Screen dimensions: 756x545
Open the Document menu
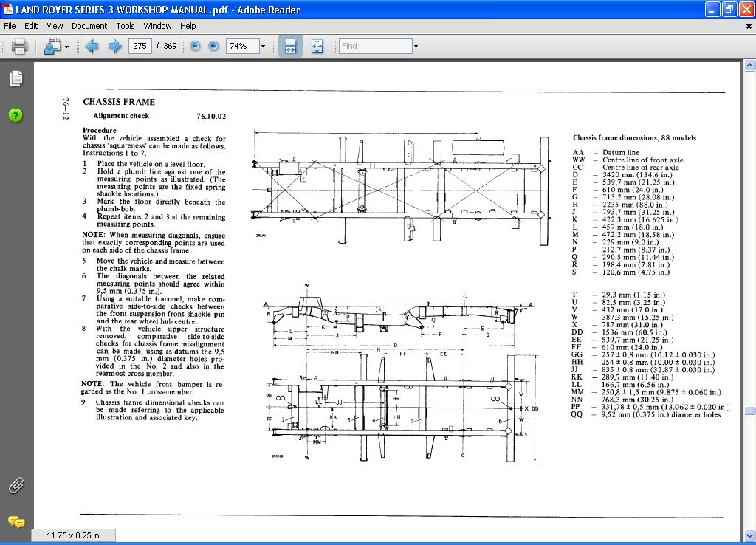[89, 26]
